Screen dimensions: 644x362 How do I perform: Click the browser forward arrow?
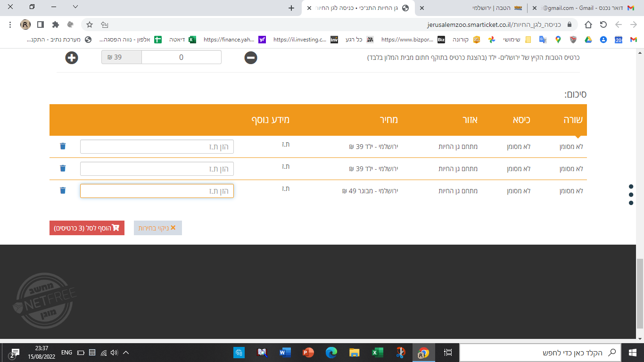coord(619,25)
